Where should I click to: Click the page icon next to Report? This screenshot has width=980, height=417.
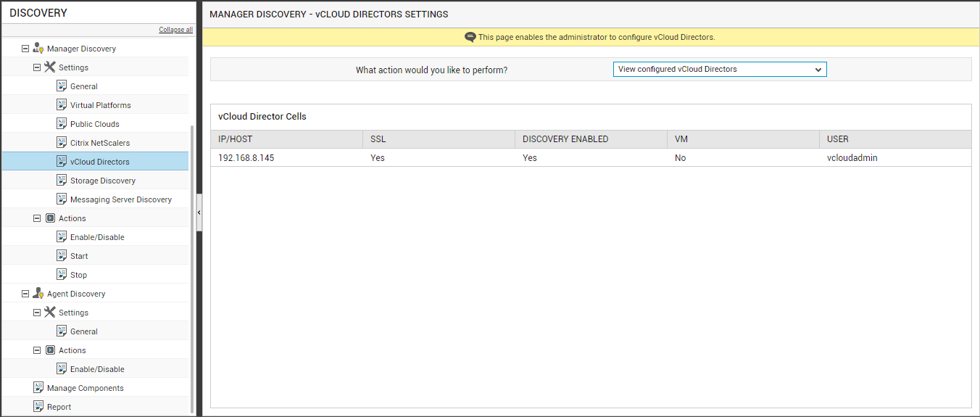[38, 407]
